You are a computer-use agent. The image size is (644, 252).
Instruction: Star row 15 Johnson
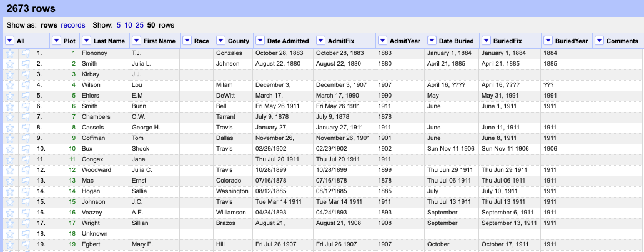(10, 202)
